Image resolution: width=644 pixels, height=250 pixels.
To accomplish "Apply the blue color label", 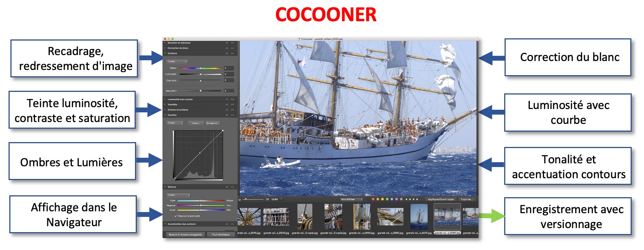I will click(392, 199).
